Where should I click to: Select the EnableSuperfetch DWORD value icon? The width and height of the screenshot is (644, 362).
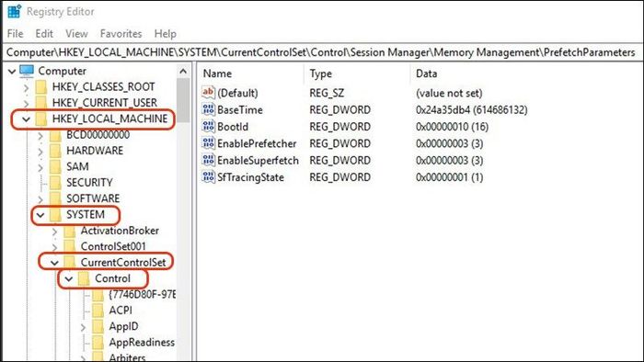pyautogui.click(x=208, y=160)
